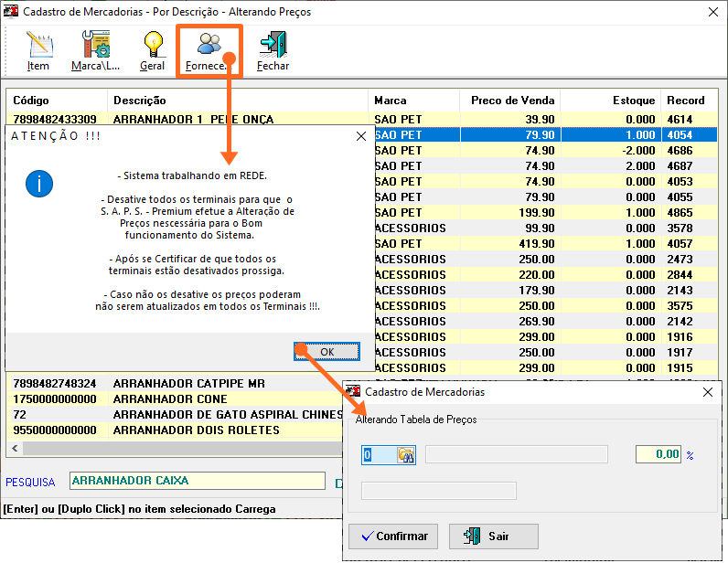The image size is (728, 563).
Task: Click the Sair button
Action: [494, 536]
